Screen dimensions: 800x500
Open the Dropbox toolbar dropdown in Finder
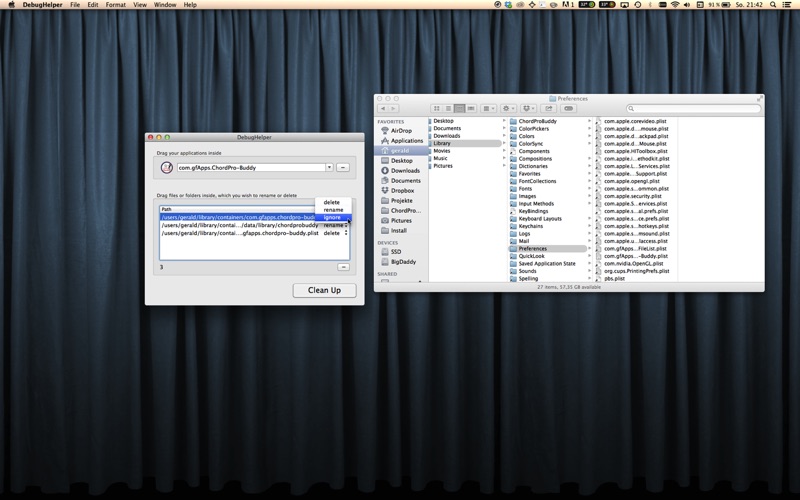528,108
